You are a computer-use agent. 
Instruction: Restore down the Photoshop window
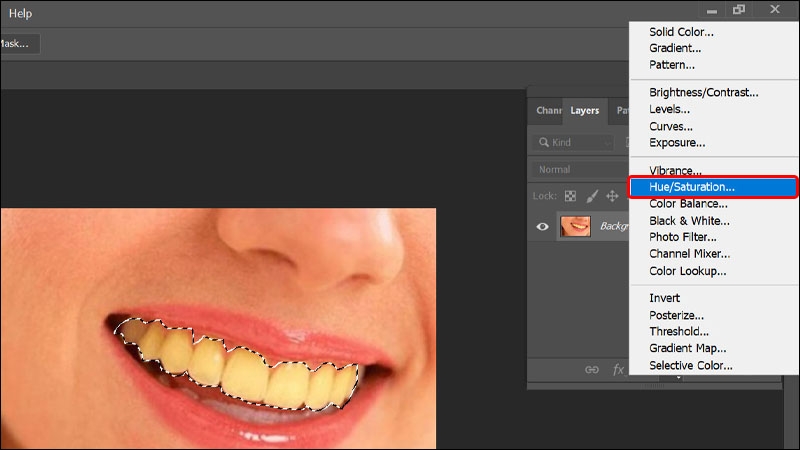[x=739, y=10]
